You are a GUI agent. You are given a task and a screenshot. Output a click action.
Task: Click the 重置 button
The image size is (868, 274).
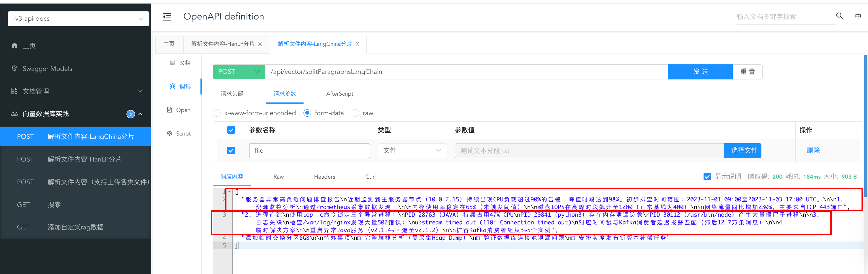(x=747, y=72)
